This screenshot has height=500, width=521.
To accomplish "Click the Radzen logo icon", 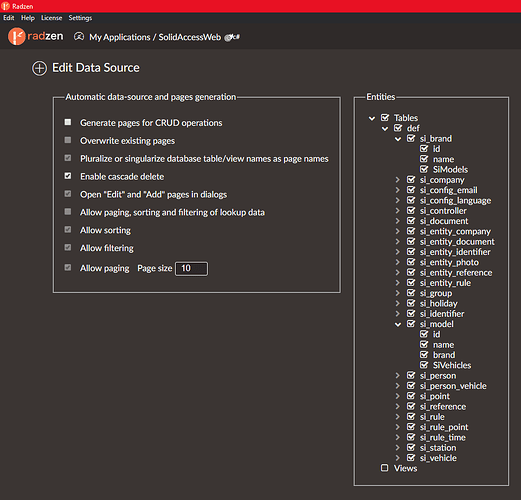I will (16, 36).
